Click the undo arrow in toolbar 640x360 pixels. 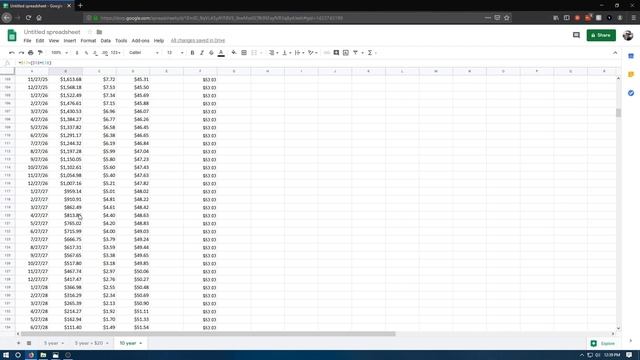[x=11, y=53]
